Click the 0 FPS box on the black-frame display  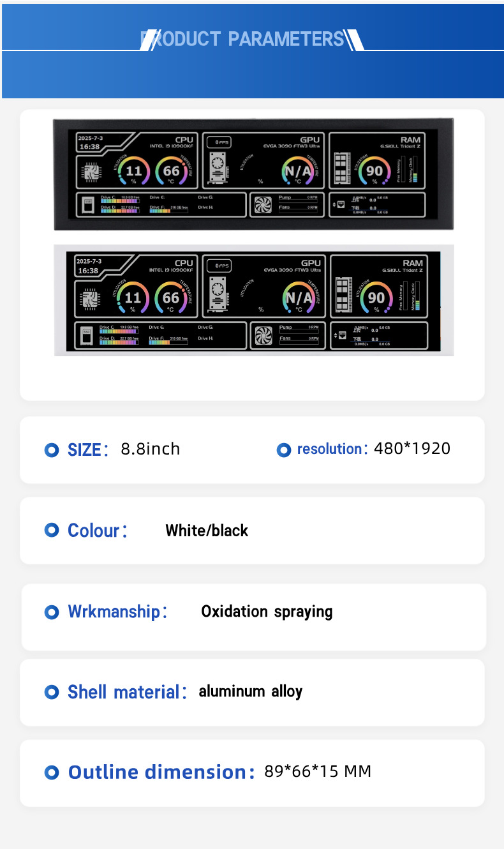coord(219,142)
